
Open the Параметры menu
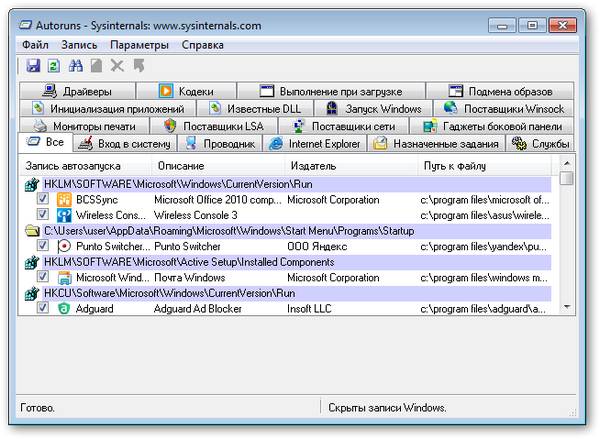pyautogui.click(x=140, y=45)
